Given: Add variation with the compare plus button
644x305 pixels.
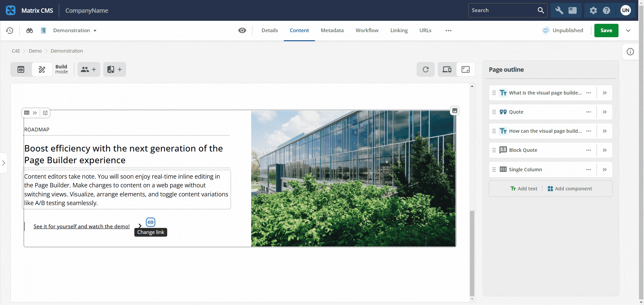Looking at the screenshot, I should click(115, 69).
